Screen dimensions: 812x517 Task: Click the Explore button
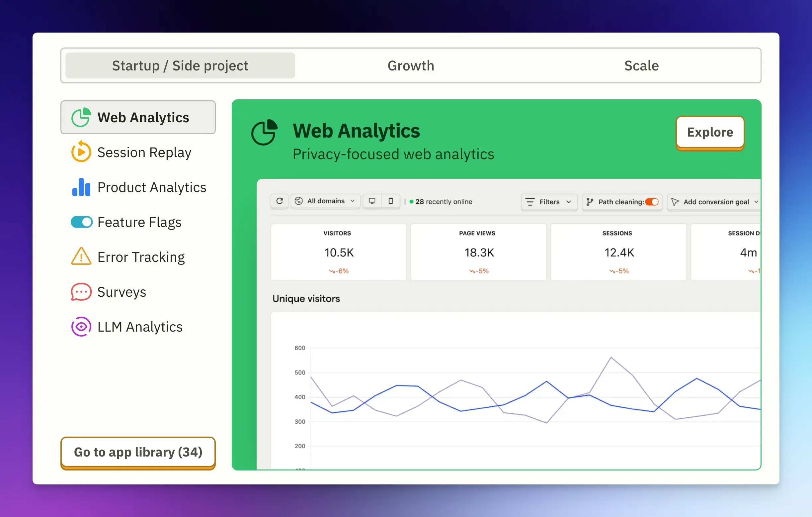[709, 132]
